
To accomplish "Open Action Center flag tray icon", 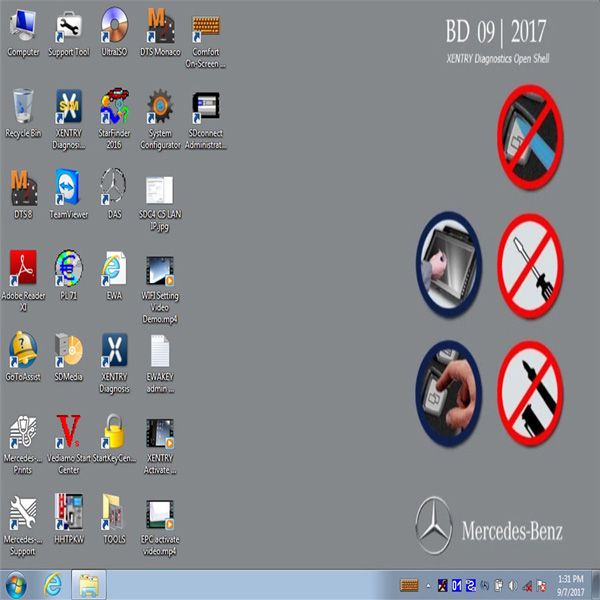I will (x=541, y=585).
